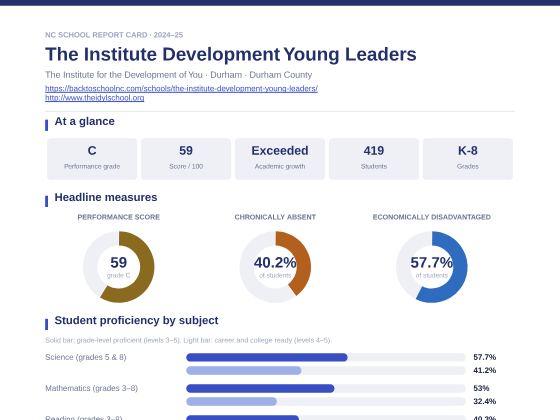Viewport: 560px width, 420px height.
Task: Click the K-8 Grades card
Action: (468, 159)
